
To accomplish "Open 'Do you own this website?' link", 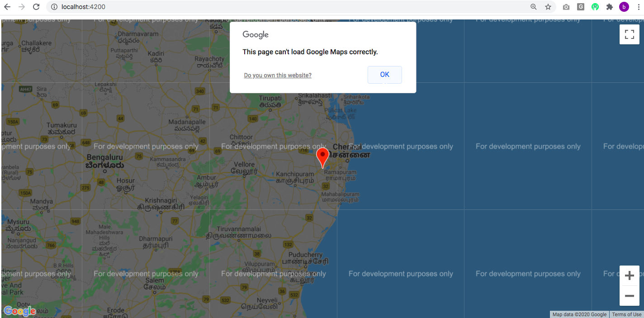I will coord(278,75).
